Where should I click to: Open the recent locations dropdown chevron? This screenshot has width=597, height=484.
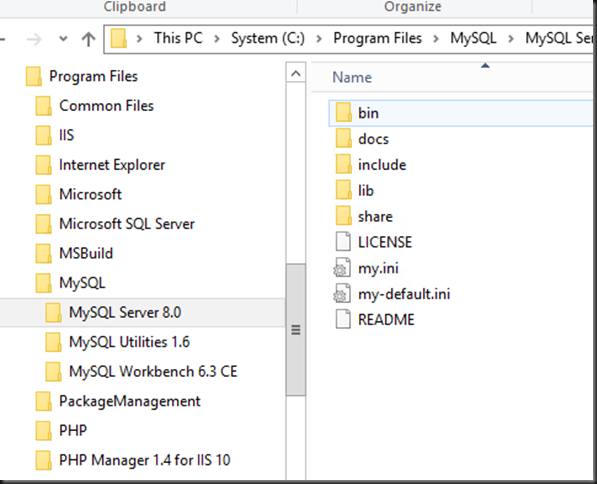click(63, 39)
